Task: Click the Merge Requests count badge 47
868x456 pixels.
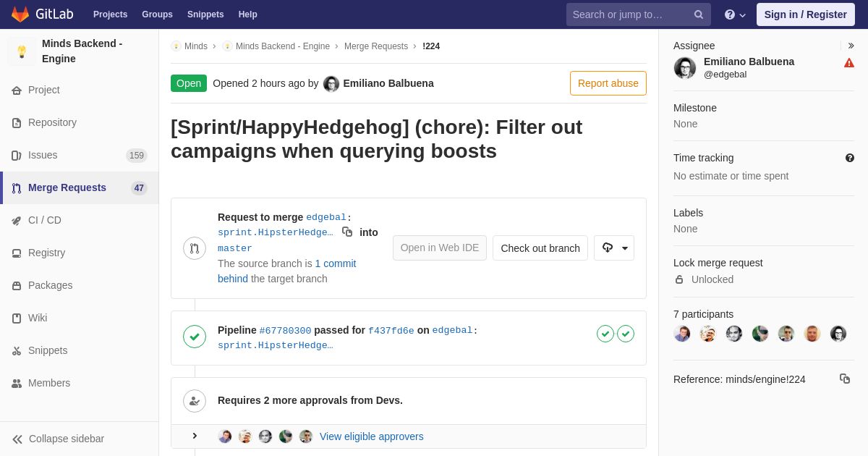Action: 139,188
